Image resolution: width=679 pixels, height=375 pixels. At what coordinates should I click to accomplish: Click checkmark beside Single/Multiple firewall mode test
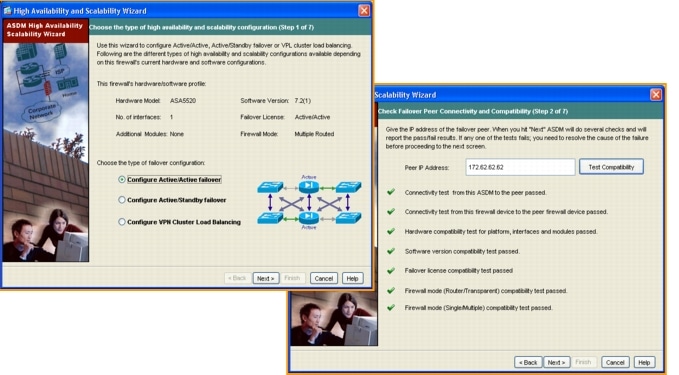pos(391,307)
